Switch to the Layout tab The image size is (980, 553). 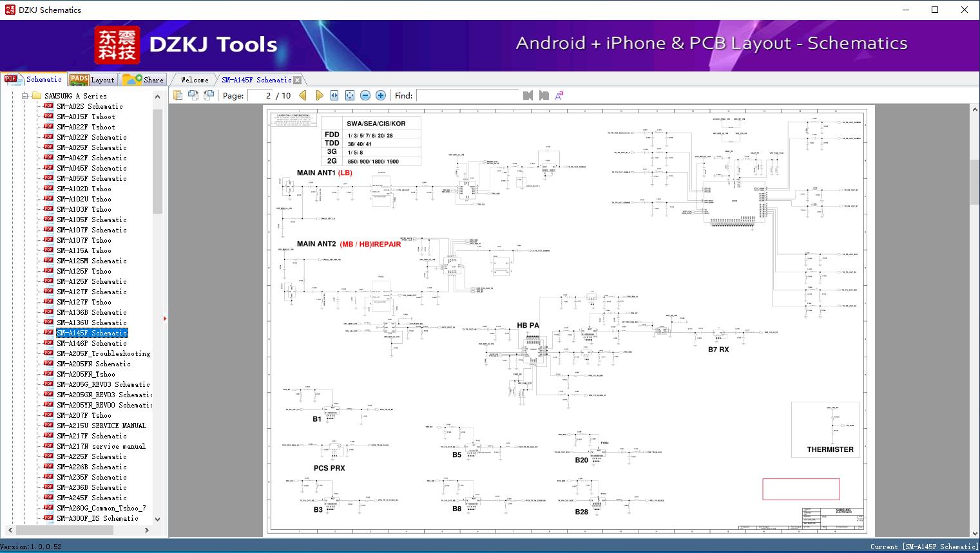[x=92, y=80]
